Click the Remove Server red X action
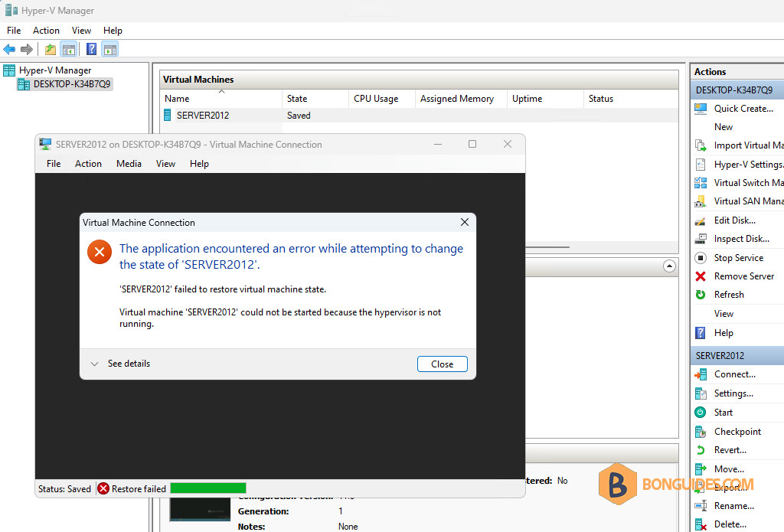Viewport: 784px width, 532px height. coord(701,276)
